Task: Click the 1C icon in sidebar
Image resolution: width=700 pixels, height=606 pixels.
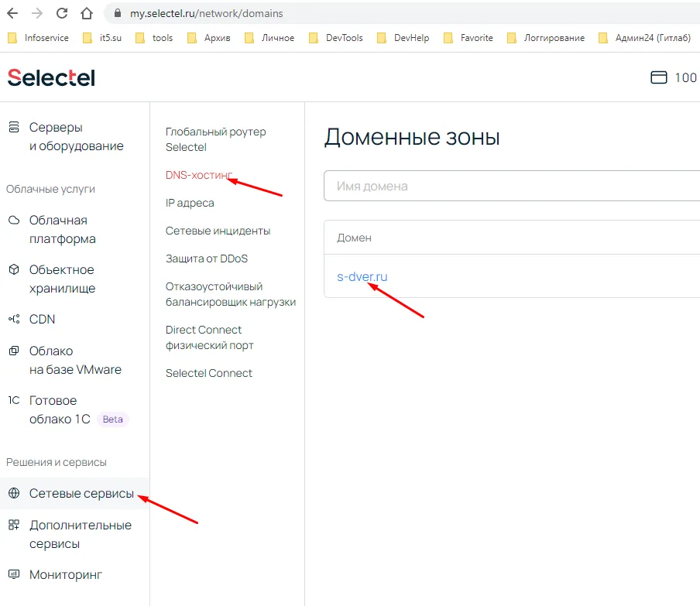Action: (x=14, y=400)
